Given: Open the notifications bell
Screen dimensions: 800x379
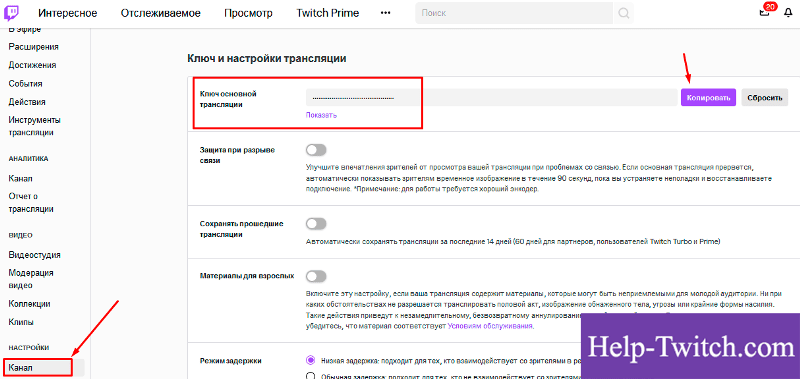Looking at the screenshot, I should pyautogui.click(x=788, y=13).
